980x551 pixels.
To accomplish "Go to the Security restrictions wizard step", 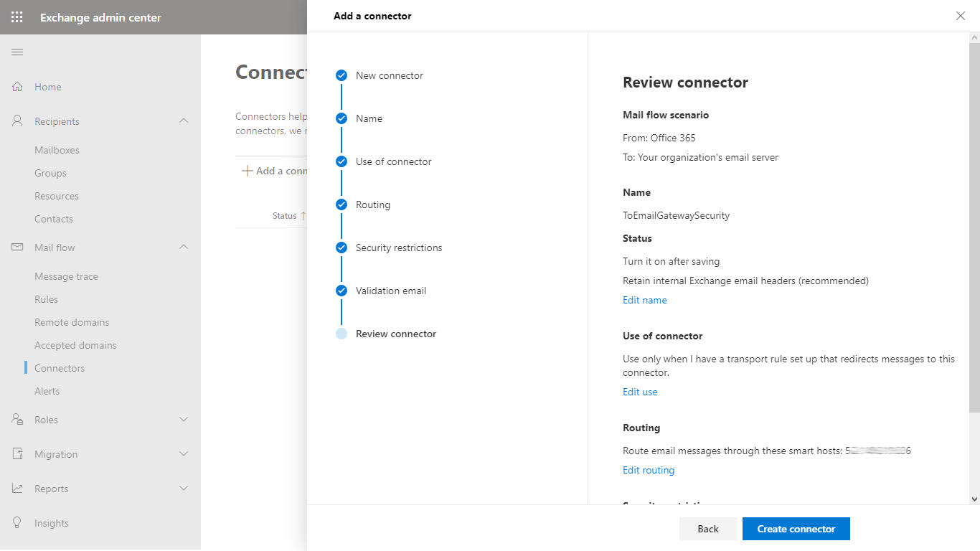I will pos(398,248).
